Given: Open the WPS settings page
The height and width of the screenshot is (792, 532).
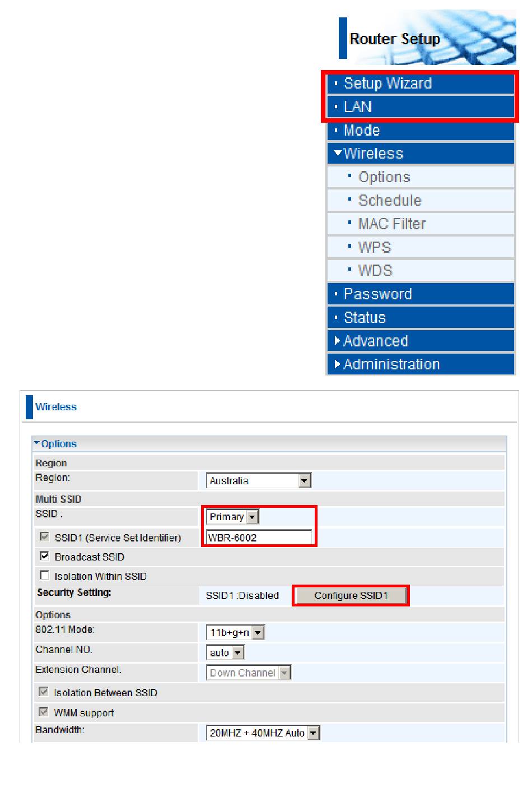Looking at the screenshot, I should pyautogui.click(x=375, y=247).
